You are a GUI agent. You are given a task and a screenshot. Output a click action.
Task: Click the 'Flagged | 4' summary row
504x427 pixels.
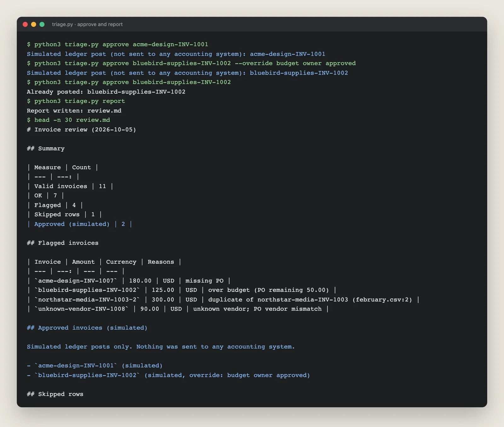(55, 205)
